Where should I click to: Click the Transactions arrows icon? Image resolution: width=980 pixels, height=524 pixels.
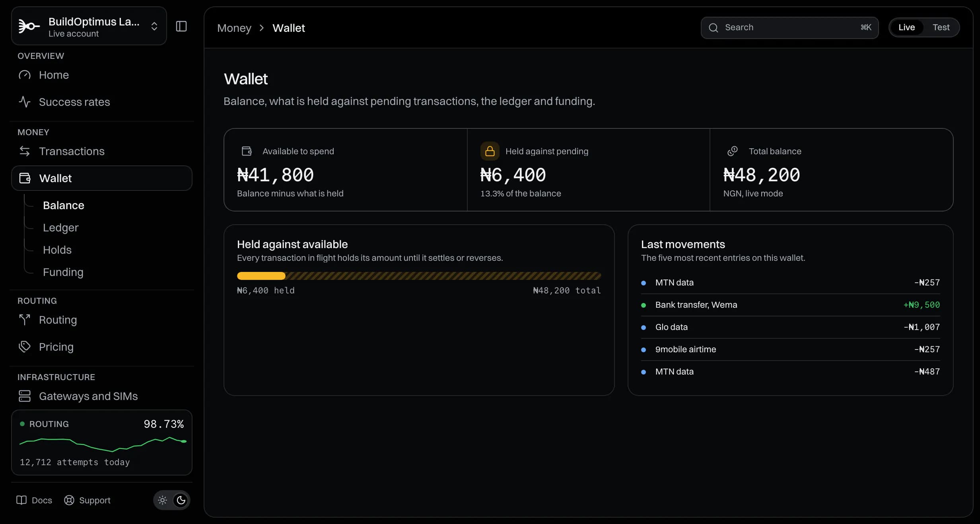[25, 151]
